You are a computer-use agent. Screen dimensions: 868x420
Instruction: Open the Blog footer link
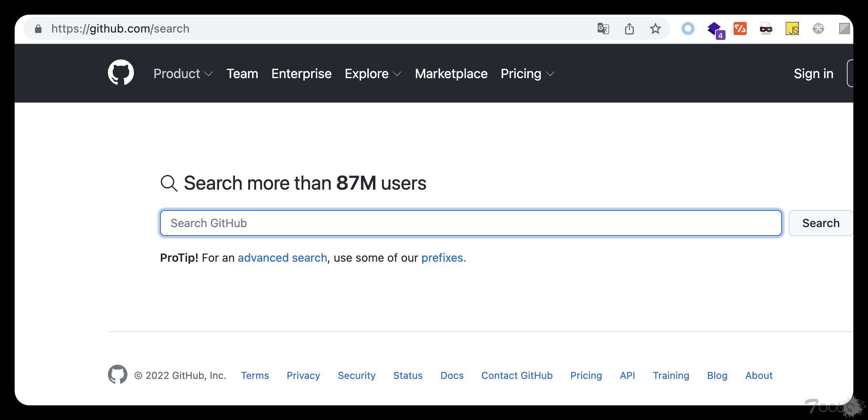click(717, 375)
